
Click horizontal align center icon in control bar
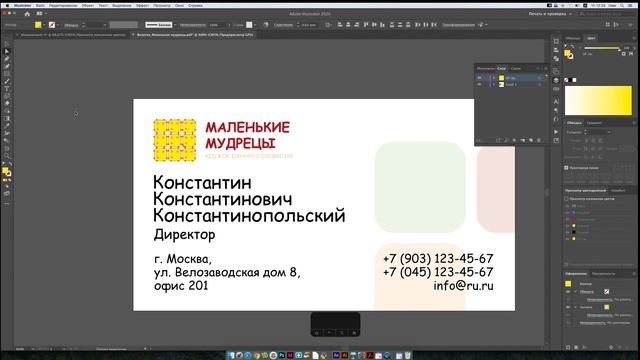pos(348,25)
